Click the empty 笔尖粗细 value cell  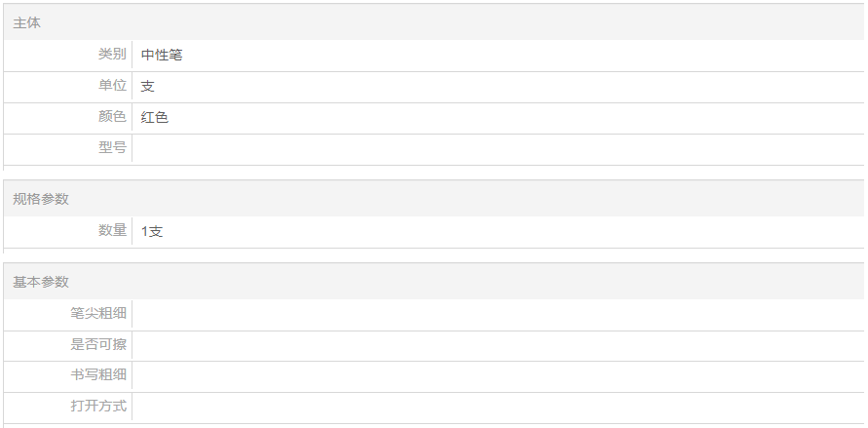point(497,314)
